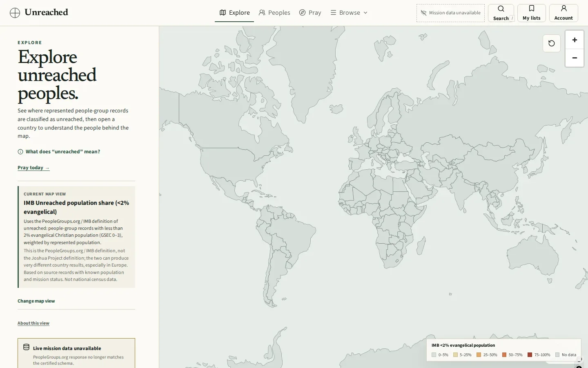Screen dimensions: 588x368
Task: Reset the map view with the circular arrow
Action: [x=552, y=43]
